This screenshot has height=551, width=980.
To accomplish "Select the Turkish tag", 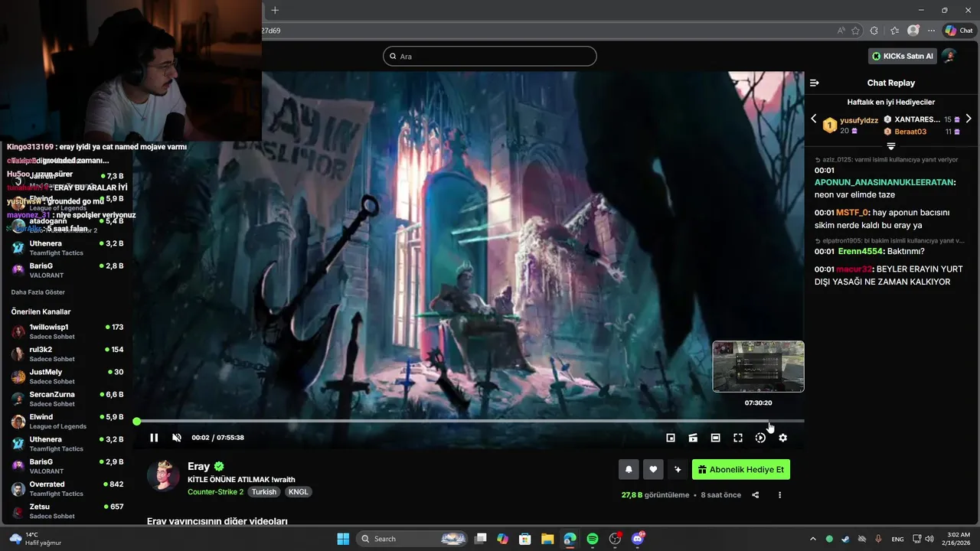I will [264, 492].
